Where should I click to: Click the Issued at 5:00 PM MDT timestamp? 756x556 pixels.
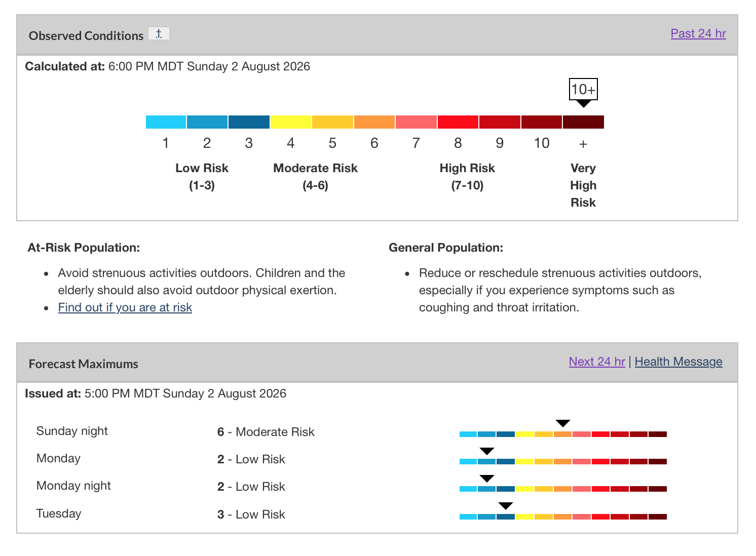(156, 393)
